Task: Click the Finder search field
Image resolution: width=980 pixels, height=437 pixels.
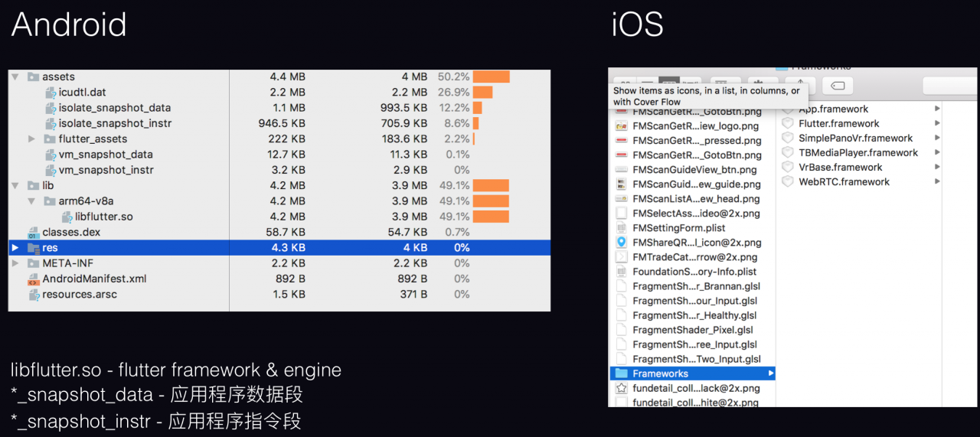Action: (949, 84)
